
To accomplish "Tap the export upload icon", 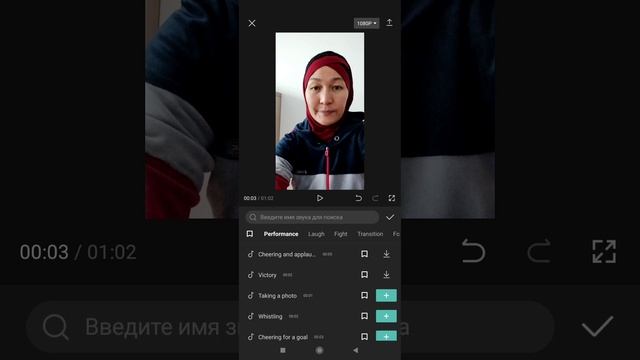I will click(x=389, y=22).
